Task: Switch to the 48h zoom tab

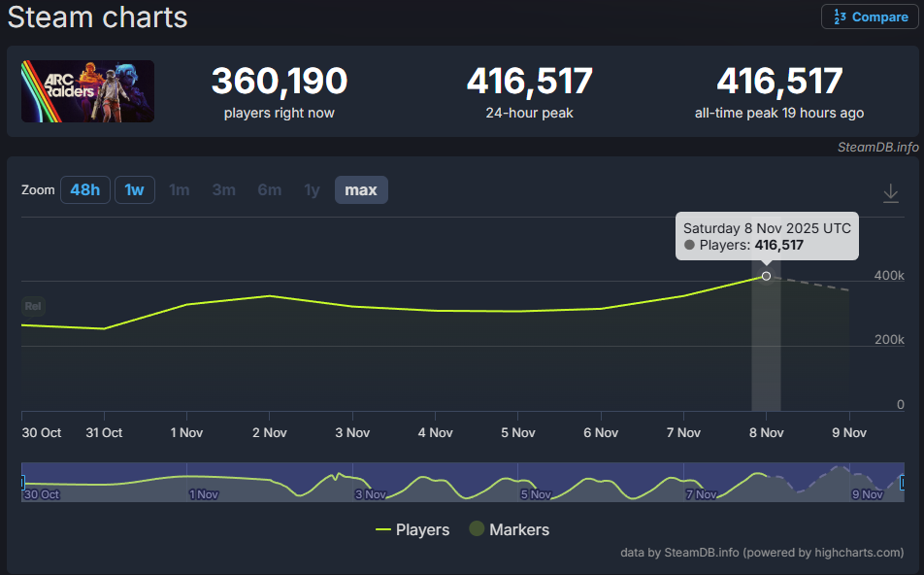Action: (84, 189)
